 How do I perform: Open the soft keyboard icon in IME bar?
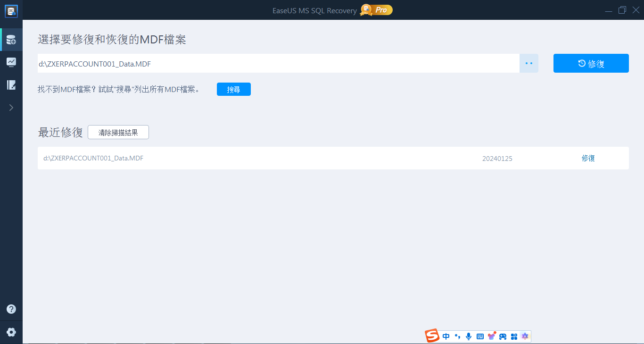point(480,336)
